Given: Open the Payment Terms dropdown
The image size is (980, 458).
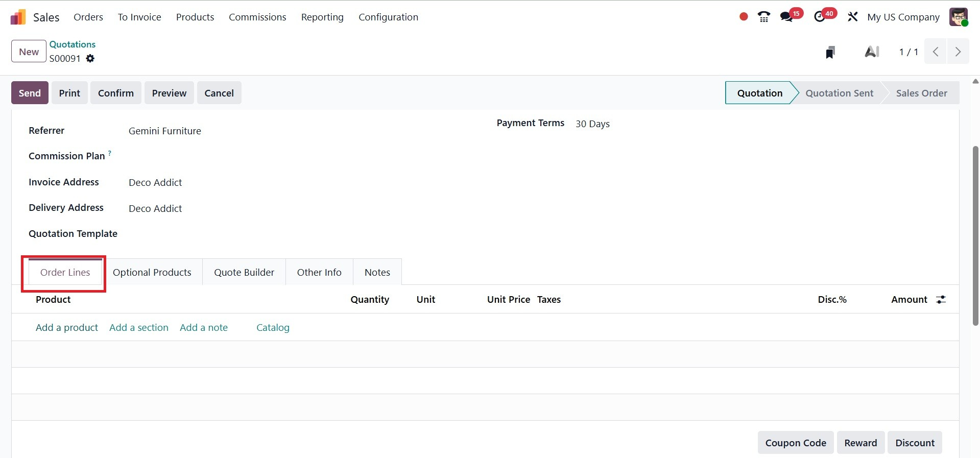Looking at the screenshot, I should pos(758,124).
